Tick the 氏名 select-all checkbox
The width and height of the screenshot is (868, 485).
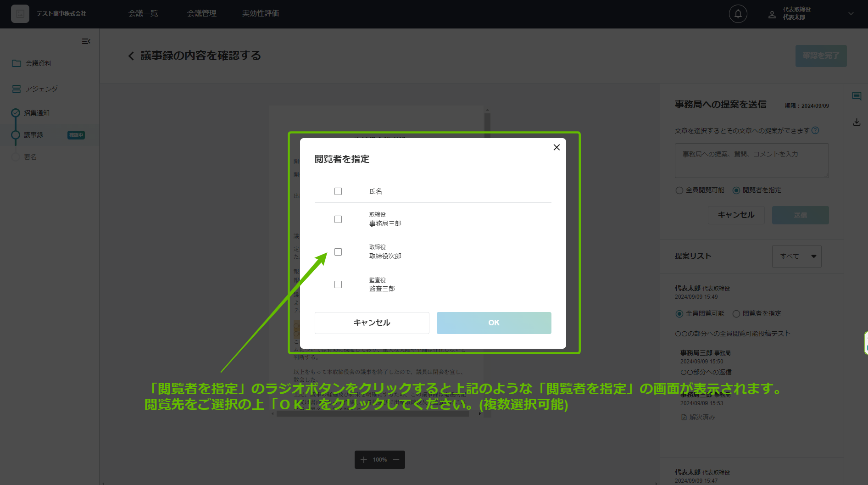click(338, 191)
